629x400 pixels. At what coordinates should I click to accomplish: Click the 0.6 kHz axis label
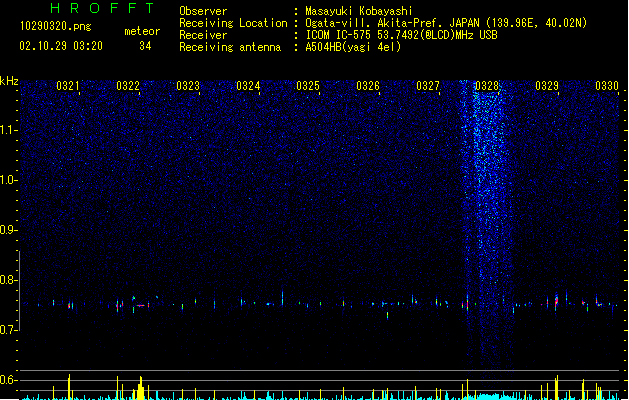(x=8, y=380)
